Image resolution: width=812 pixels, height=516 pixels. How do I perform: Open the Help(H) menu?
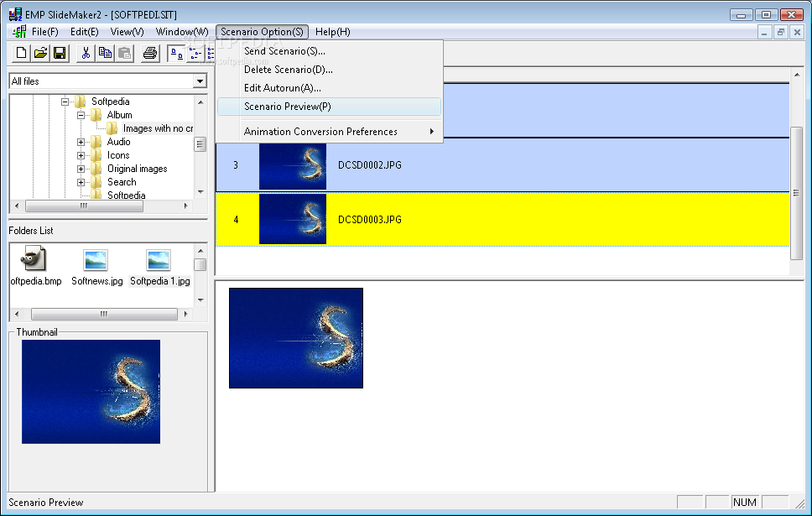pyautogui.click(x=332, y=32)
